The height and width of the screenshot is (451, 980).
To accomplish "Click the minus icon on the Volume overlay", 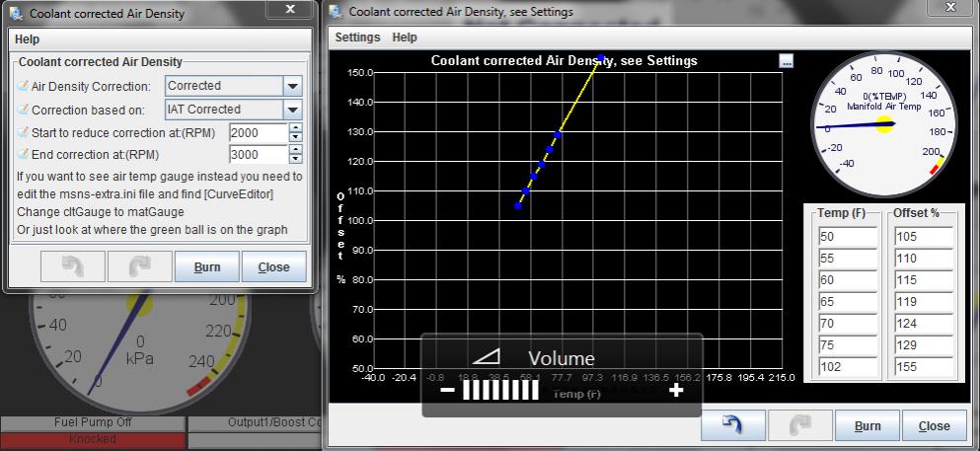I will point(447,390).
